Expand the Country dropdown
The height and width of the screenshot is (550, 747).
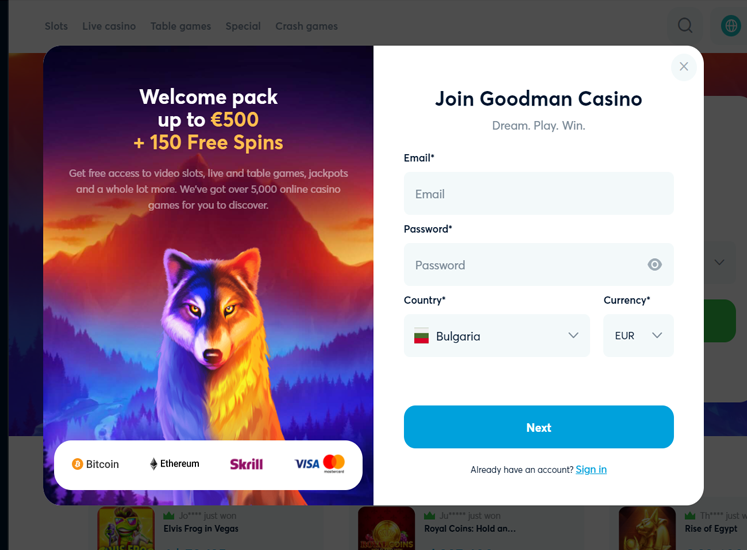coord(573,336)
